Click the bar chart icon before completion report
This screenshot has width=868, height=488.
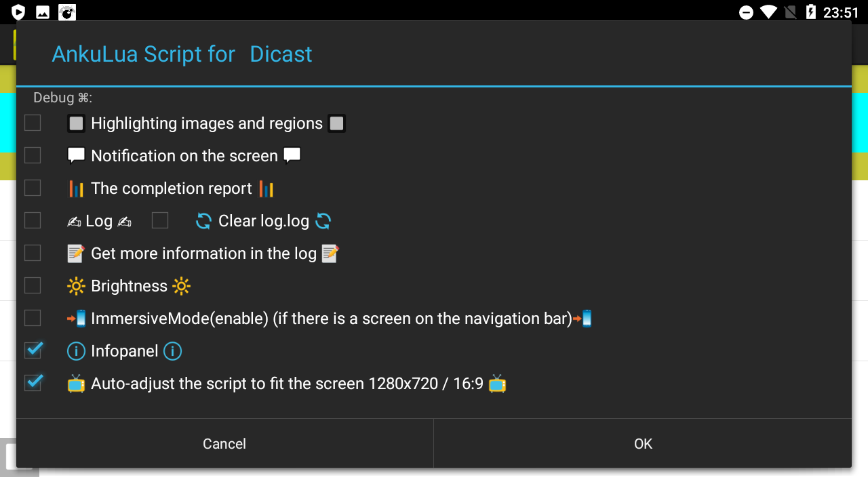pos(76,188)
